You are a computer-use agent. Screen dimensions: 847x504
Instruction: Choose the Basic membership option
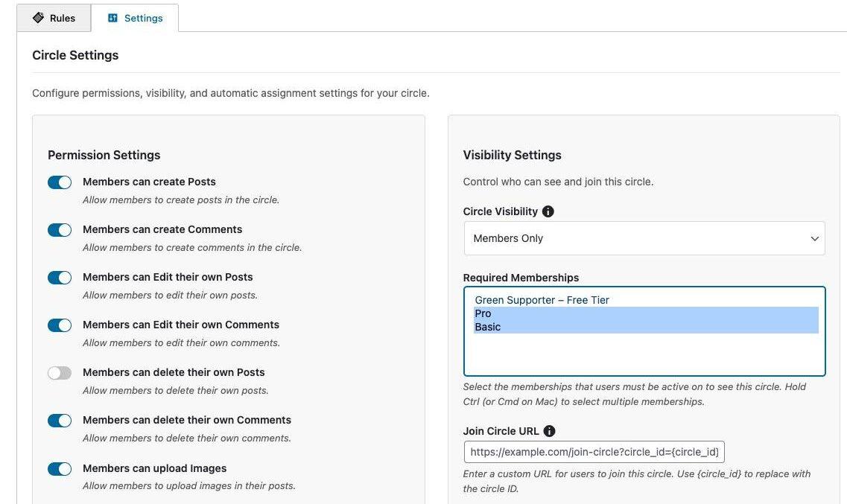pos(488,327)
